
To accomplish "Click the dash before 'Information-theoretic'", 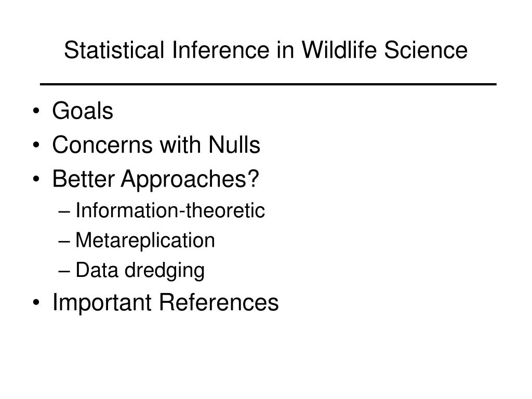I will [x=64, y=212].
